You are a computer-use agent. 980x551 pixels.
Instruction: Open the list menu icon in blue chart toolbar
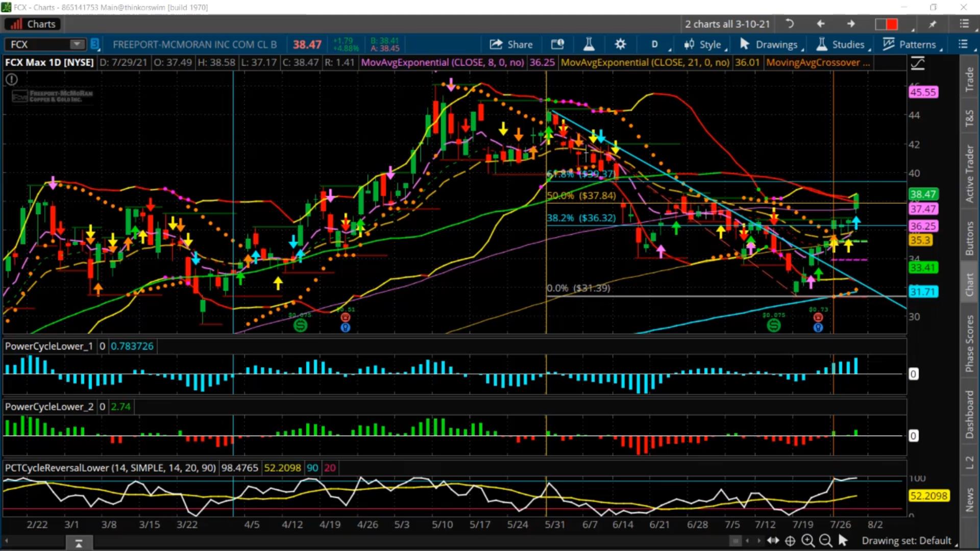click(963, 44)
